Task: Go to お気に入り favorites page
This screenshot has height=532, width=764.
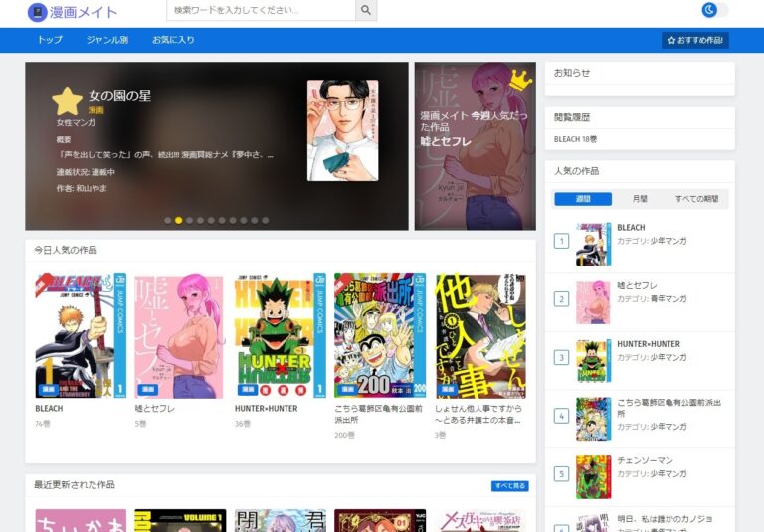Action: (173, 40)
